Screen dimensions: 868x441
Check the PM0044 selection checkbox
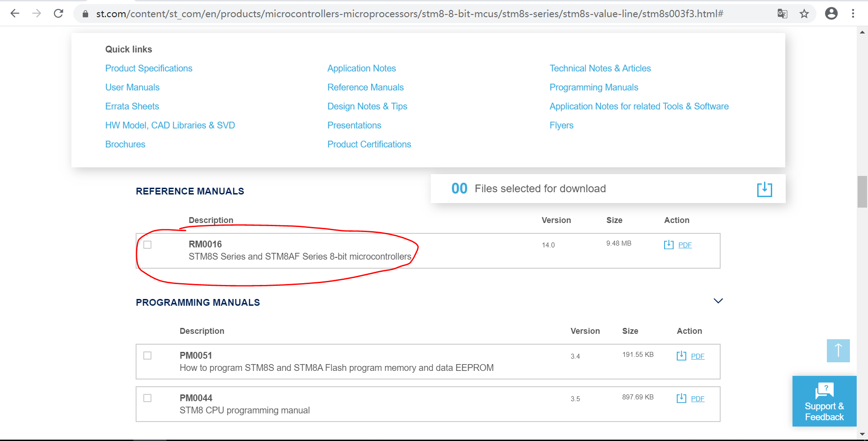click(x=147, y=398)
